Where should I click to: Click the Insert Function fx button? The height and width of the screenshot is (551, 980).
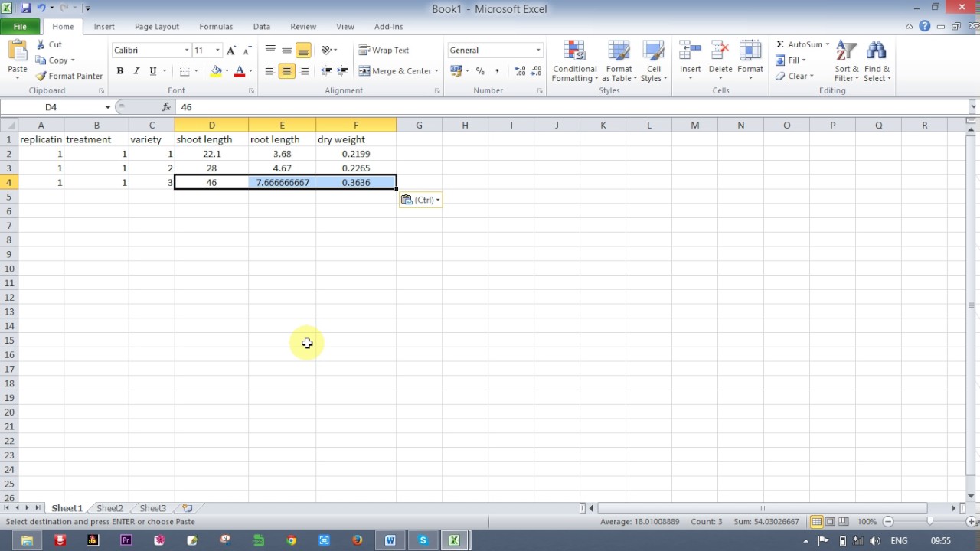pyautogui.click(x=167, y=107)
